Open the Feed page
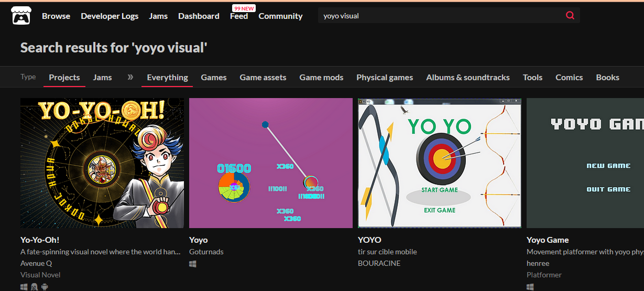Image resolution: width=644 pixels, height=291 pixels. [x=239, y=16]
